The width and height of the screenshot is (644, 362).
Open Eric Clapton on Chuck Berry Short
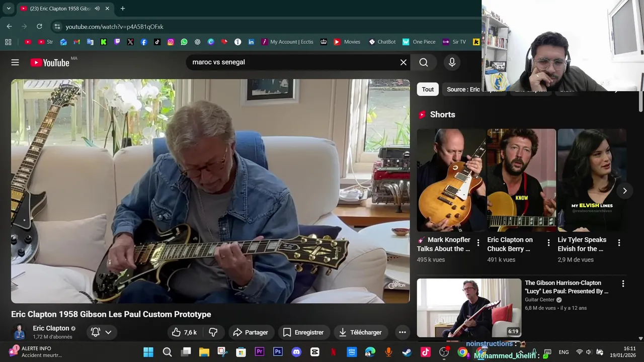point(522,180)
